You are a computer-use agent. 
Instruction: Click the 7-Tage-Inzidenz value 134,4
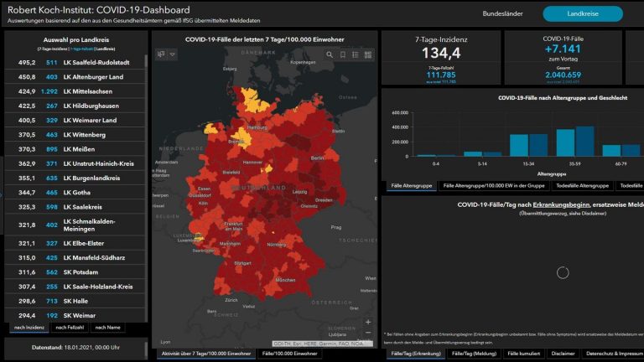(x=441, y=53)
